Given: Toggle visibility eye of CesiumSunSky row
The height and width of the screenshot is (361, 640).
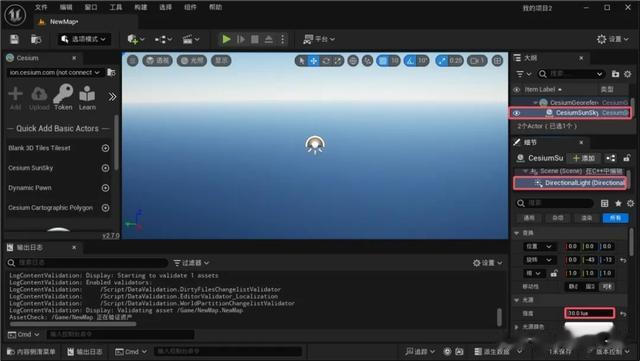Looking at the screenshot, I should point(517,113).
